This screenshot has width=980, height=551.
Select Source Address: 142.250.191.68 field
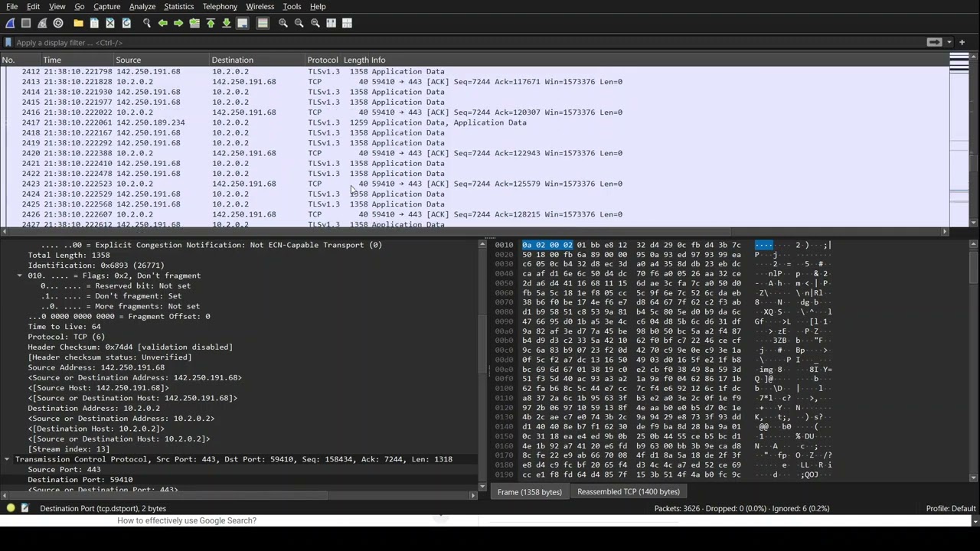point(96,367)
